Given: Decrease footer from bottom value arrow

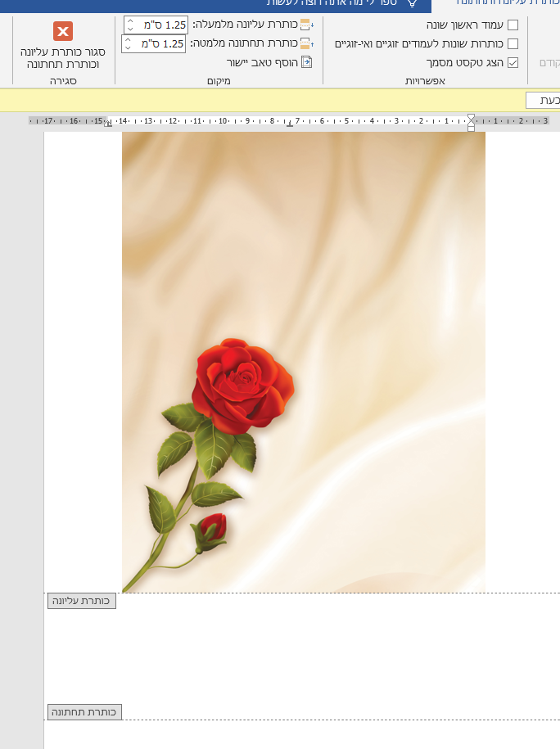Looking at the screenshot, I should [x=128, y=47].
